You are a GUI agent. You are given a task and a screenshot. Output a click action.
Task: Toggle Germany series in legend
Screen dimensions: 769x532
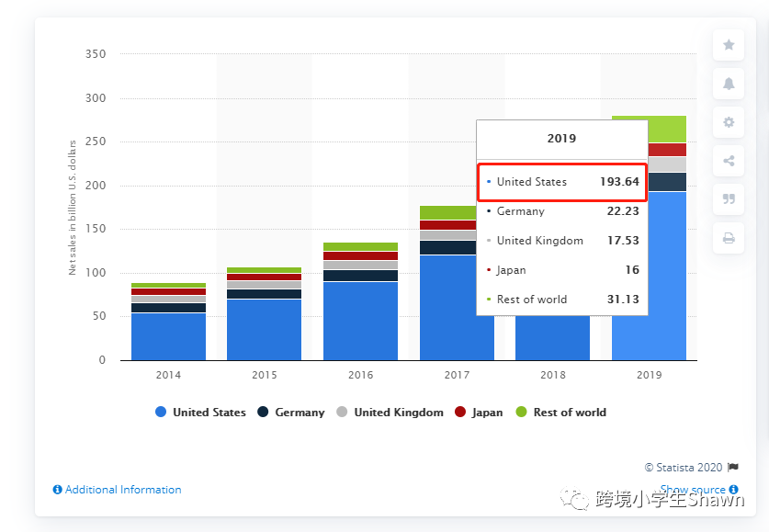tap(291, 413)
